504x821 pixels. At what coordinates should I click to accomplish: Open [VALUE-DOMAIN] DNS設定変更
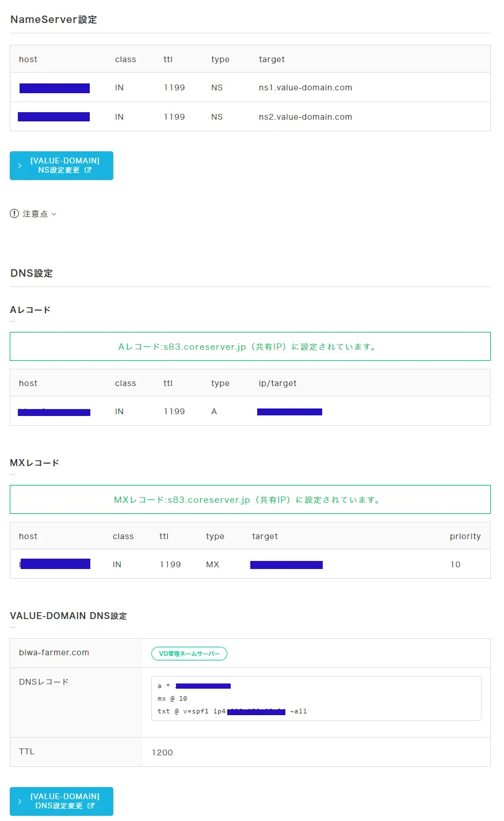[x=62, y=801]
